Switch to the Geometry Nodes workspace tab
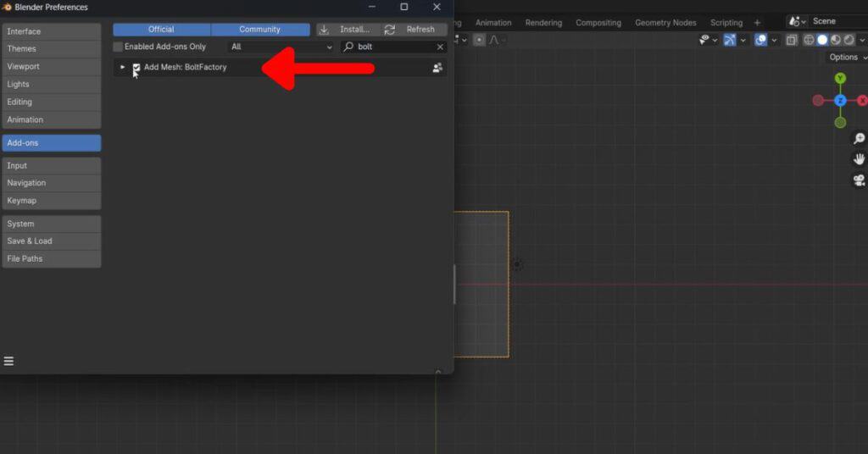Image resolution: width=868 pixels, height=454 pixels. tap(665, 23)
